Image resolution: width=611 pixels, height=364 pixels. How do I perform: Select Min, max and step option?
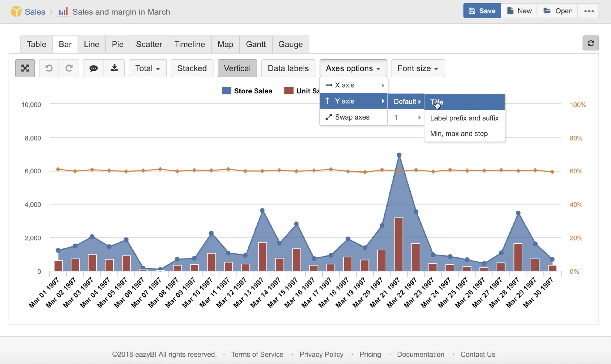point(459,134)
